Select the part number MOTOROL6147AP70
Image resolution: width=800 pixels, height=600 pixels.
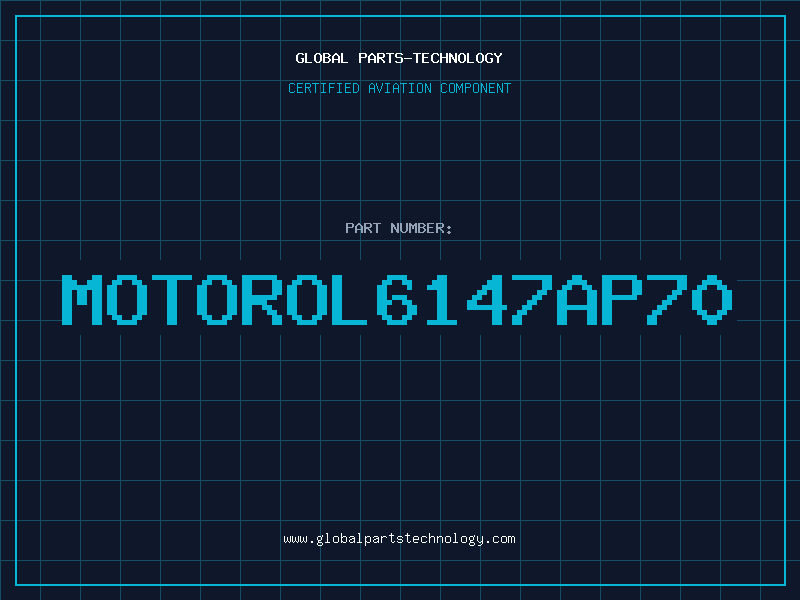pyautogui.click(x=397, y=300)
